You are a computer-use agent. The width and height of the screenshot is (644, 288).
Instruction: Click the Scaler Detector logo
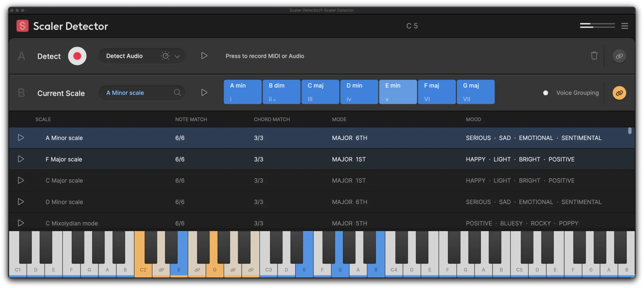click(x=22, y=26)
